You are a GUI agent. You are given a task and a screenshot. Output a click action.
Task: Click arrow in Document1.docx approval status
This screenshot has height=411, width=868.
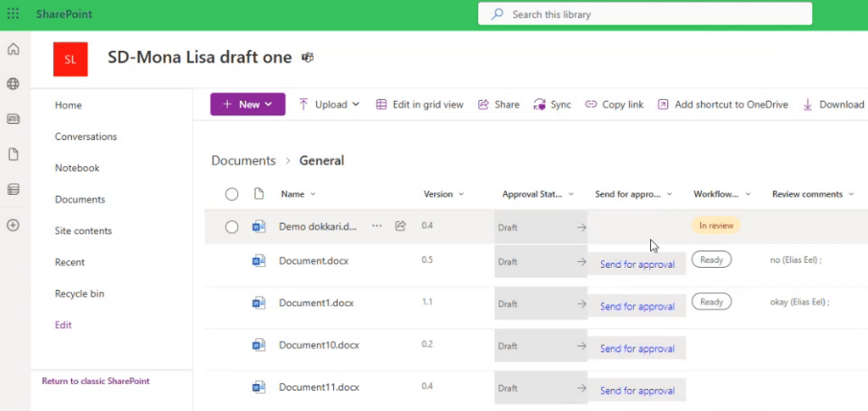pyautogui.click(x=581, y=303)
